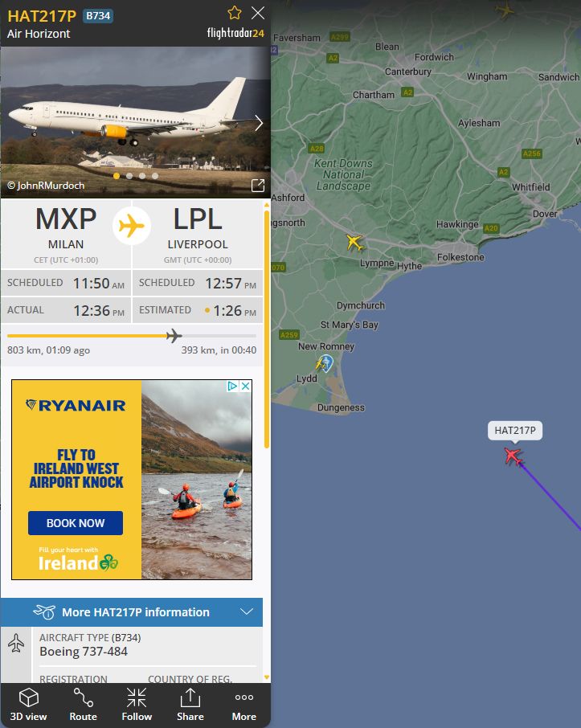Show next aircraft photo with right arrow
Image resolution: width=581 pixels, height=728 pixels.
[259, 123]
